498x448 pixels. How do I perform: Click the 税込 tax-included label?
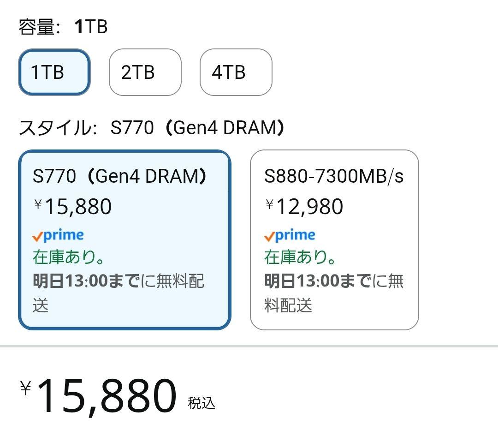(202, 403)
